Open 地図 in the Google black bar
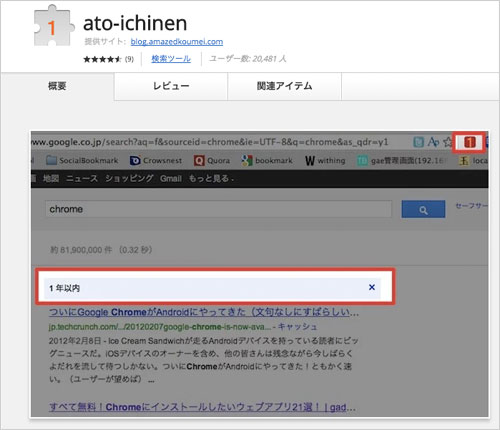The image size is (500, 430). [x=51, y=179]
